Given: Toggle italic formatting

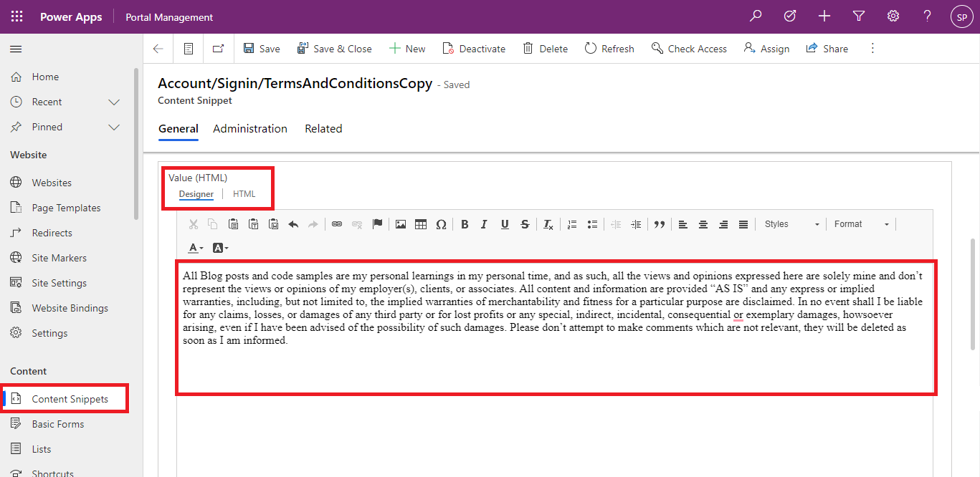Looking at the screenshot, I should [x=484, y=224].
